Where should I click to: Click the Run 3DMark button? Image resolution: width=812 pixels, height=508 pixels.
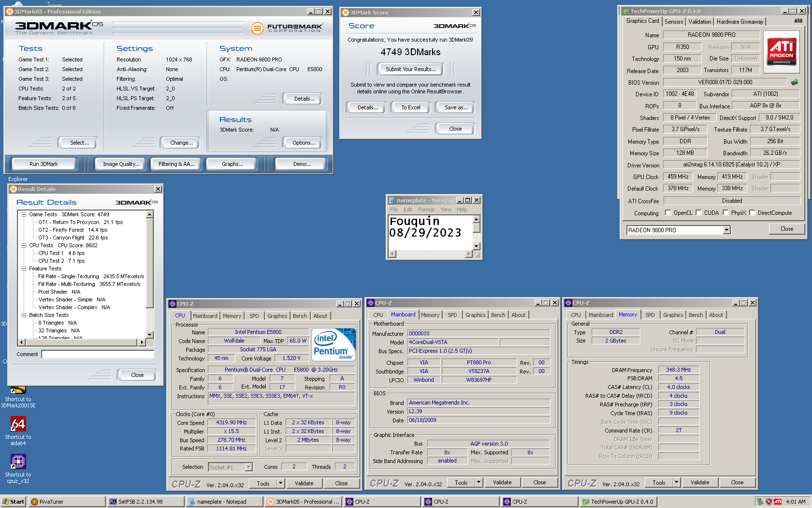(43, 164)
